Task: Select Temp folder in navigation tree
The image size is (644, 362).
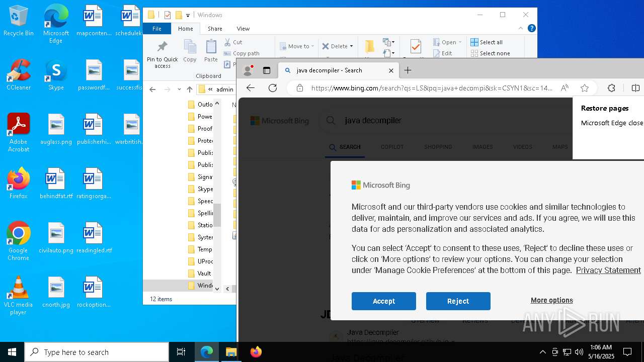Action: [x=200, y=249]
